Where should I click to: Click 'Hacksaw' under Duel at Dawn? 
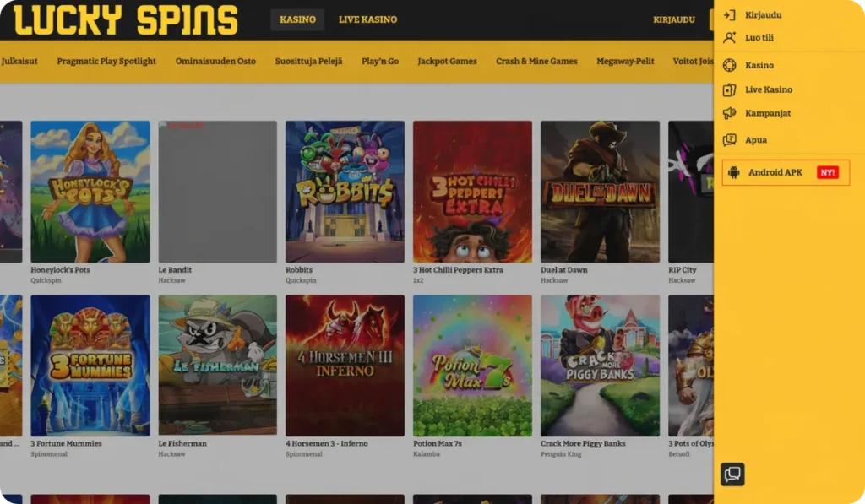(554, 280)
